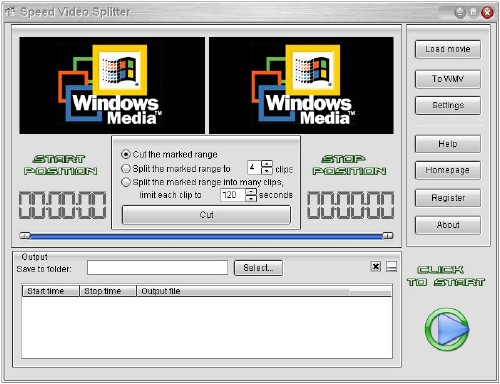500x384 pixels.
Task: Click the Load movie button
Action: (448, 49)
